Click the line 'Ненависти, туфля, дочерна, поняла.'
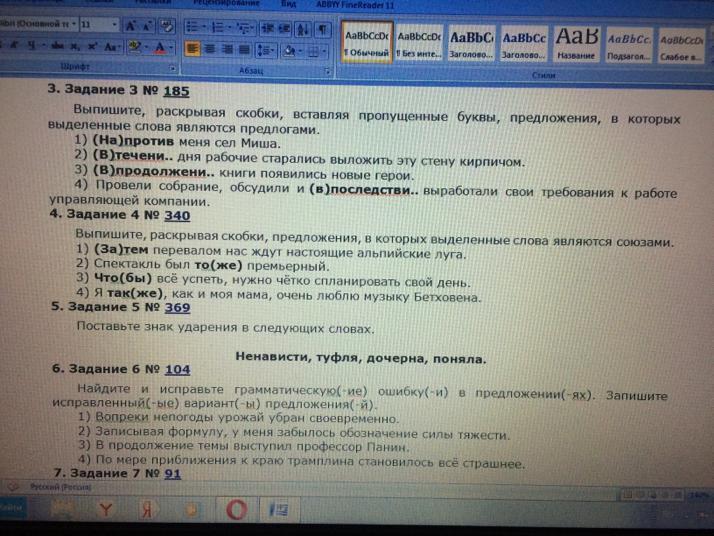 (x=361, y=357)
